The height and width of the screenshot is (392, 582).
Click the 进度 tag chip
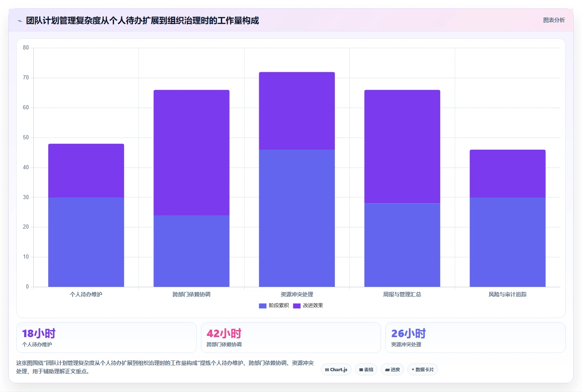point(392,370)
